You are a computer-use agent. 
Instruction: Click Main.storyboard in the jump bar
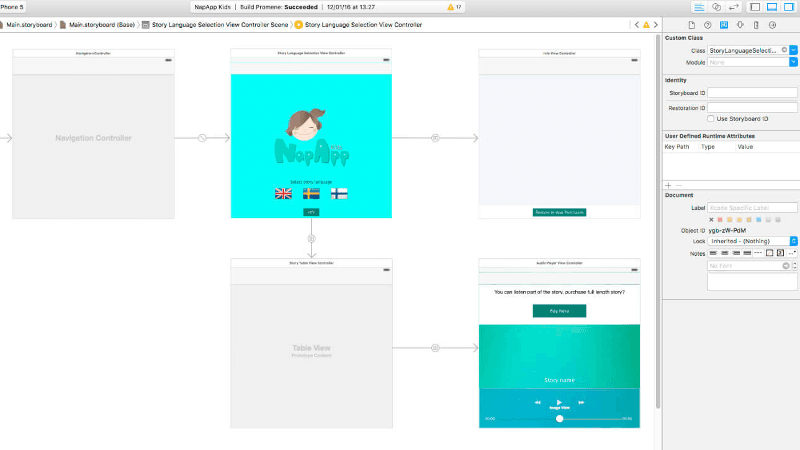click(x=29, y=24)
